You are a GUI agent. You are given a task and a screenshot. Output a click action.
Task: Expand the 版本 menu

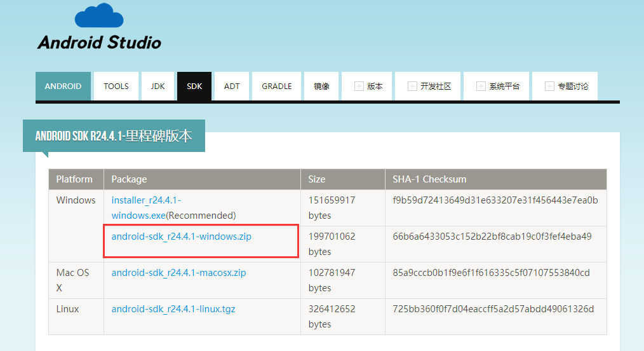click(x=366, y=86)
